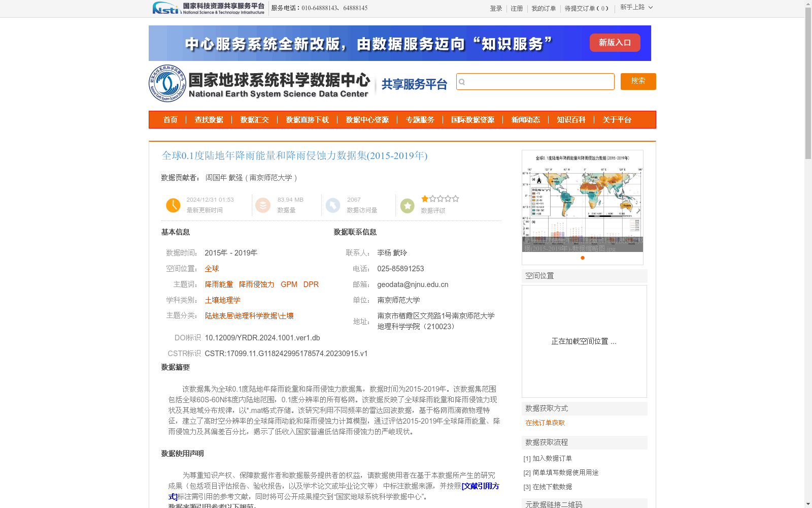This screenshot has height=508, width=812.
Task: Click the data visits pointer icon
Action: click(x=333, y=205)
